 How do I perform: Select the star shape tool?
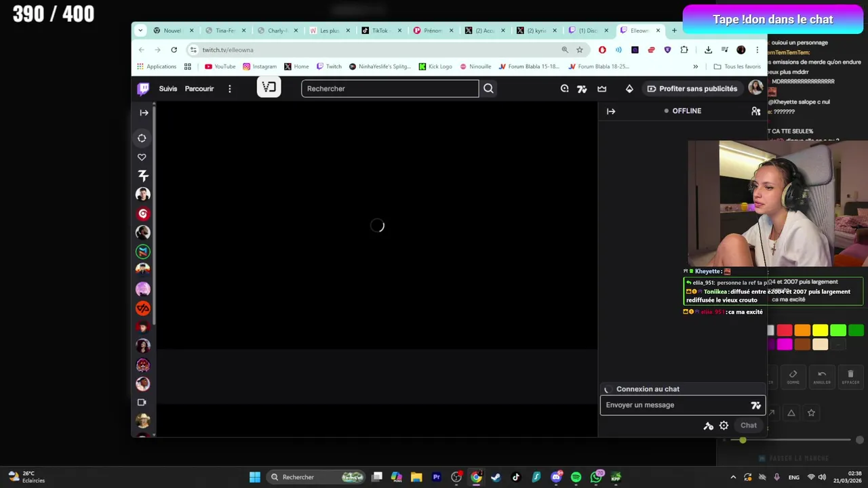pyautogui.click(x=811, y=413)
